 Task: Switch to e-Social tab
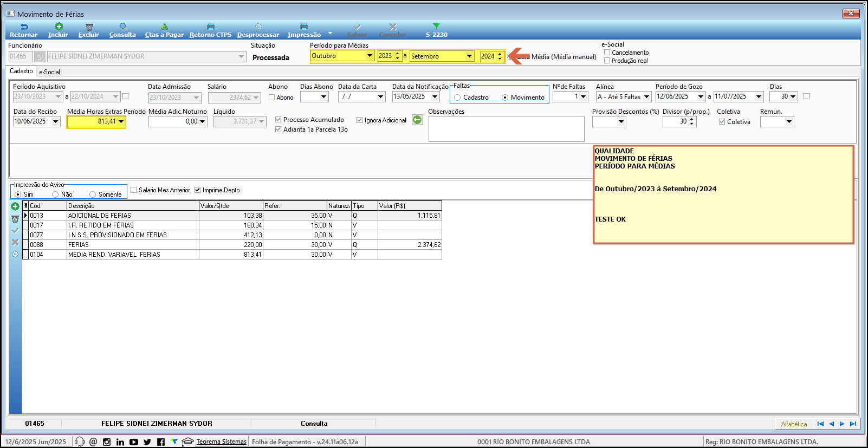(49, 72)
